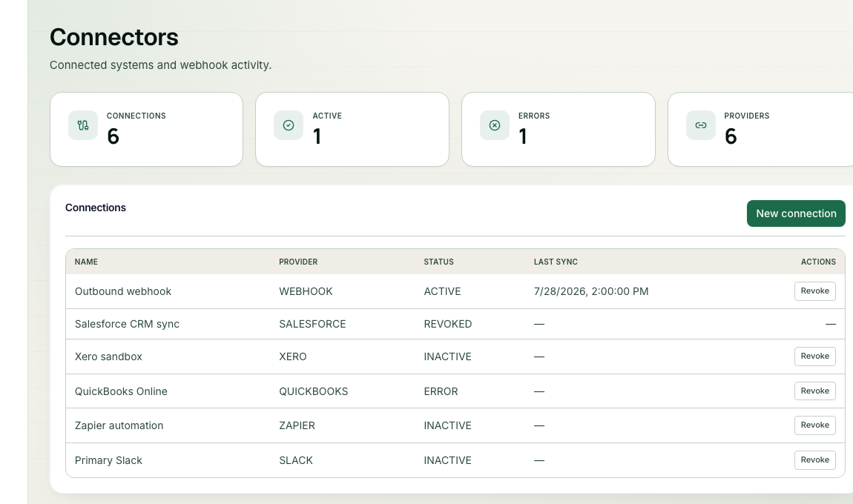853x504 pixels.
Task: Select the Primary Slack name cell
Action: click(108, 460)
